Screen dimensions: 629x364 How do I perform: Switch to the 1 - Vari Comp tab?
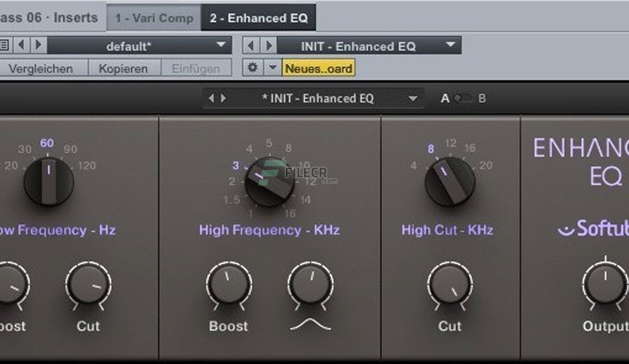[154, 18]
